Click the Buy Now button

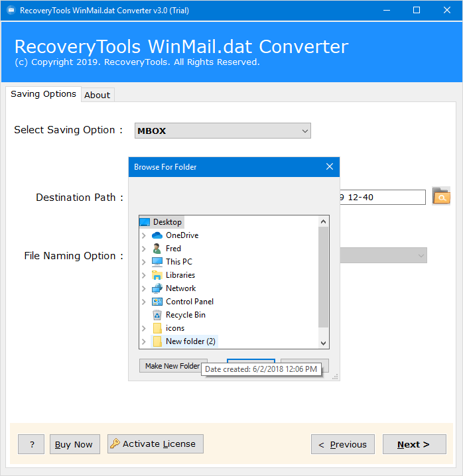click(75, 444)
